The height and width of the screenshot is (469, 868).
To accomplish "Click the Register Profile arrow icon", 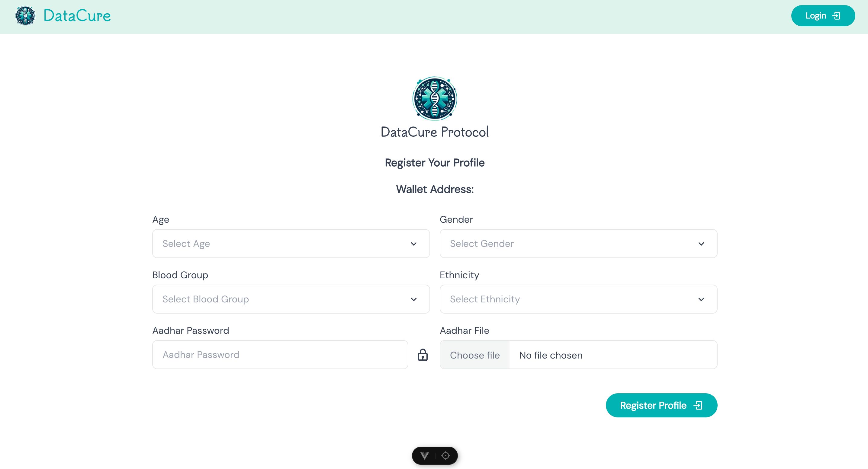I will [x=698, y=405].
